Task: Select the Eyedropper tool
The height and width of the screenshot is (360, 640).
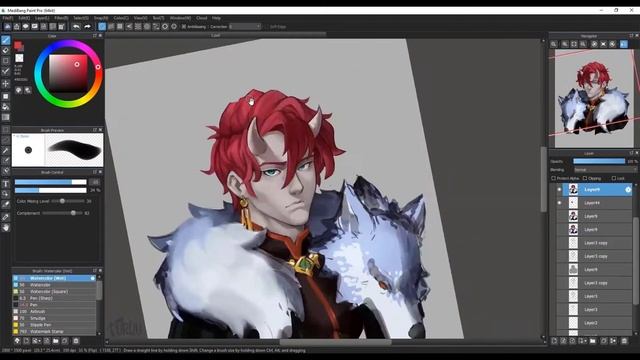Action: 6,217
